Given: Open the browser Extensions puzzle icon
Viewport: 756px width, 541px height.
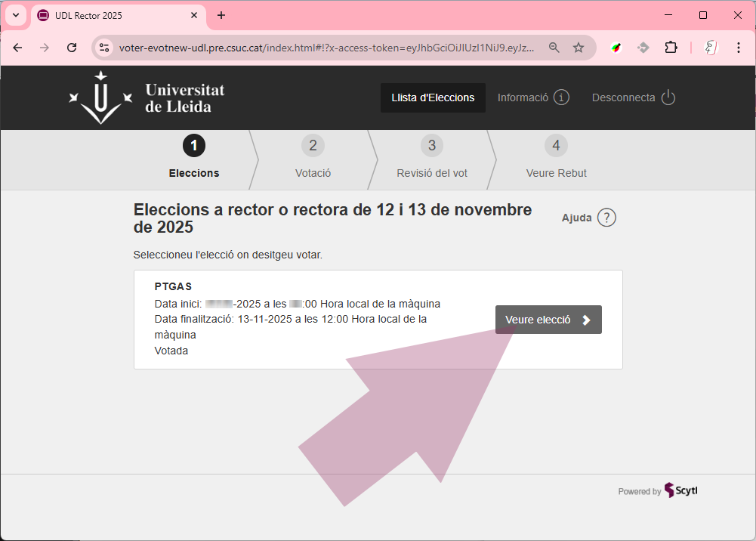Looking at the screenshot, I should click(671, 48).
